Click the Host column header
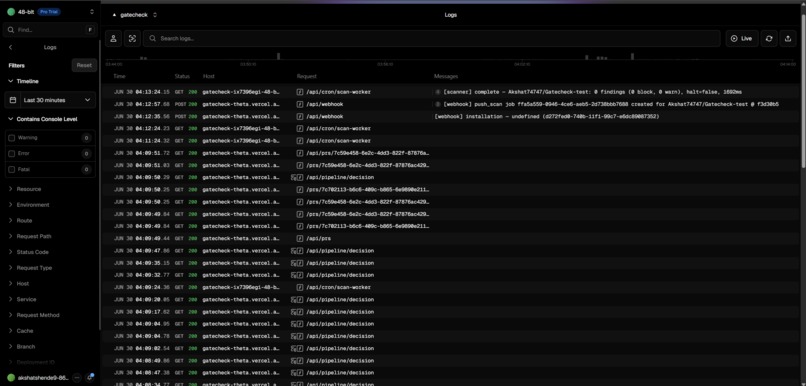806x386 pixels. click(209, 76)
